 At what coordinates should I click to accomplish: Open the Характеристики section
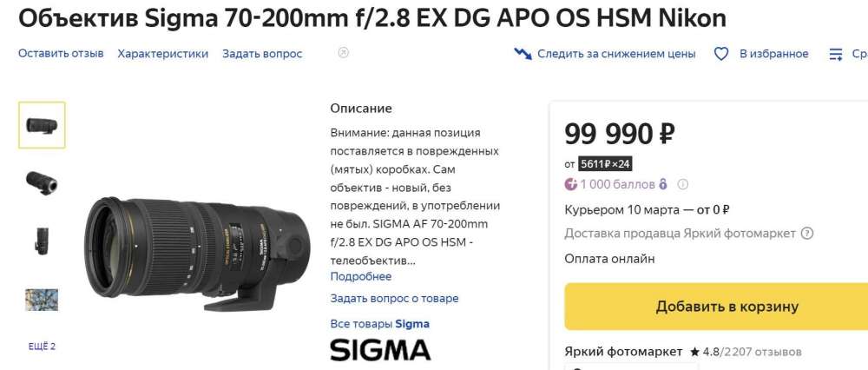[x=163, y=54]
